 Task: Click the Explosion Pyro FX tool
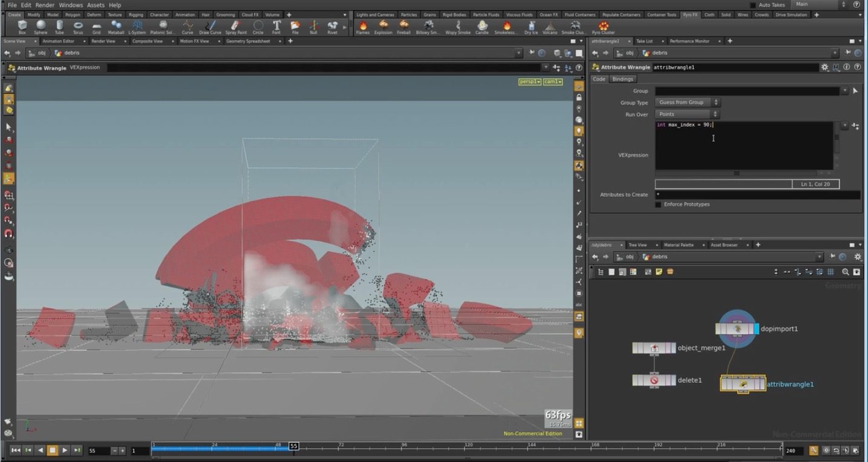pyautogui.click(x=383, y=27)
